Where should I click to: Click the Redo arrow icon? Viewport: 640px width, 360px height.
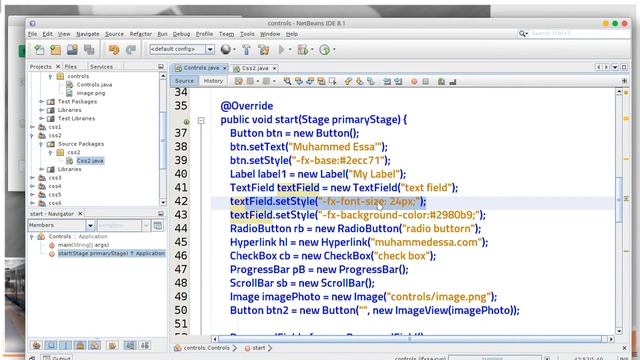point(131,50)
